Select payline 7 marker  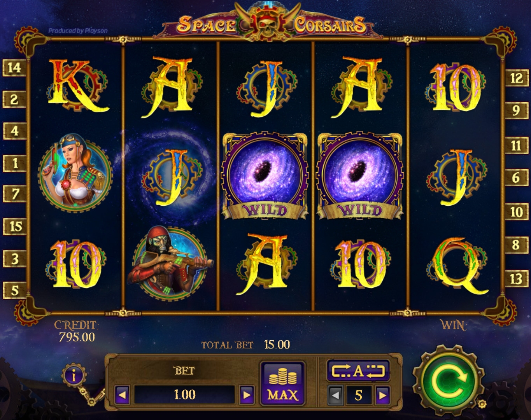14,194
